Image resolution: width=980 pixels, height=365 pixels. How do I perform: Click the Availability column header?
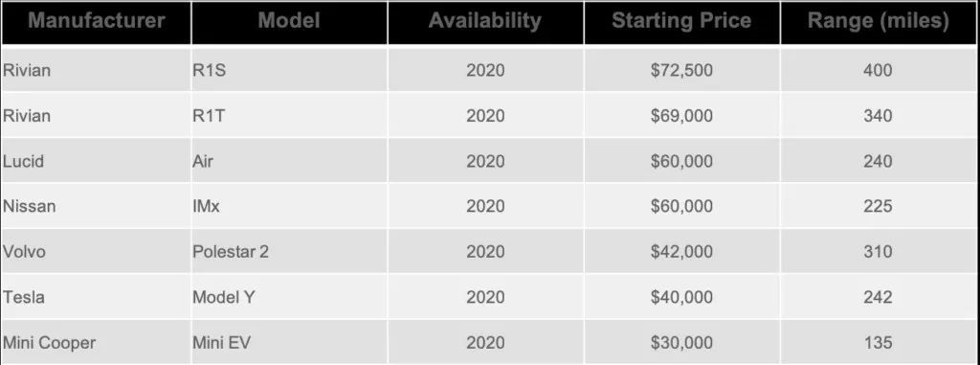485,23
